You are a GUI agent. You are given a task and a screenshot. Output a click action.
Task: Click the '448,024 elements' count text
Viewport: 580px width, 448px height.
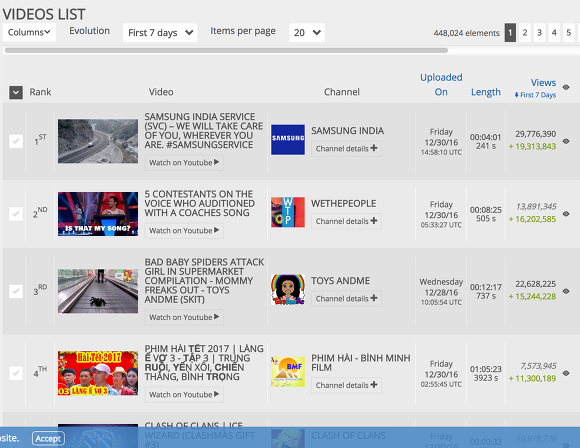point(466,33)
